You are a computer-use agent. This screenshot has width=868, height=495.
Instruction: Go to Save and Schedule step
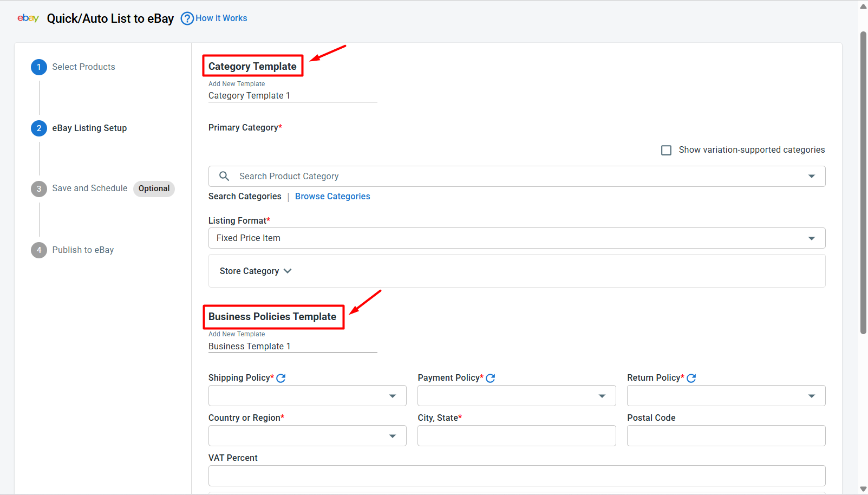point(90,188)
